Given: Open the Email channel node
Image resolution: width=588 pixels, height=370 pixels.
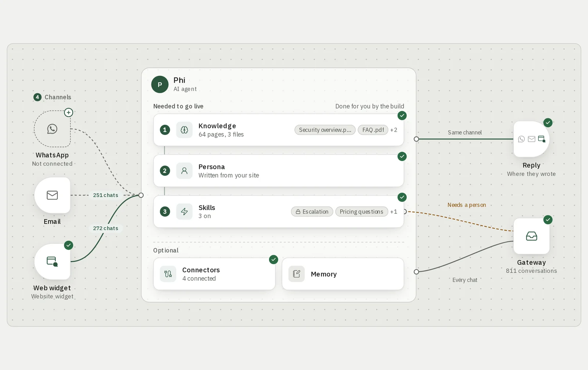Looking at the screenshot, I should [52, 195].
